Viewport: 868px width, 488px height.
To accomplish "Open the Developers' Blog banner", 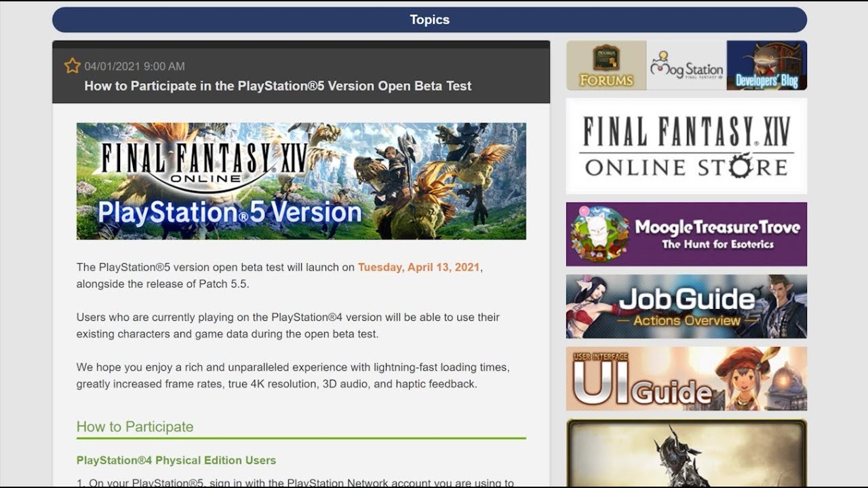I will 767,65.
